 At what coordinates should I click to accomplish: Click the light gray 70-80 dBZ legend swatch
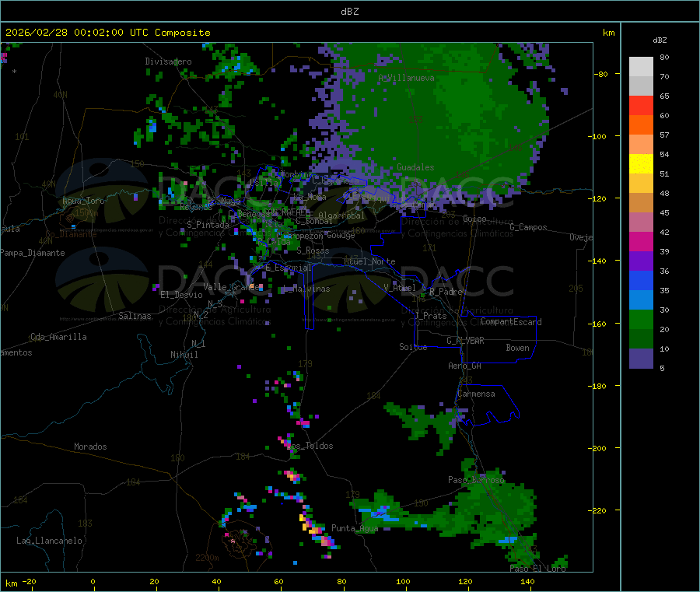(641, 67)
